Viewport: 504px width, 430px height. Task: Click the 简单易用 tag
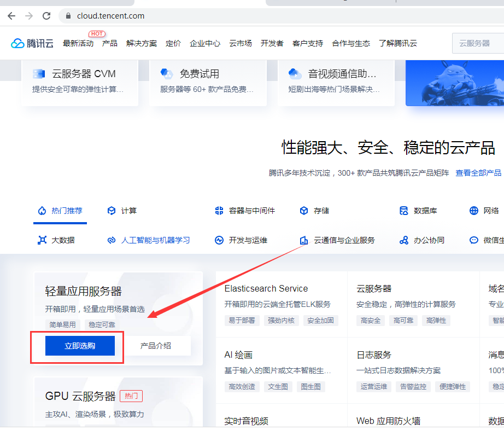click(x=63, y=325)
